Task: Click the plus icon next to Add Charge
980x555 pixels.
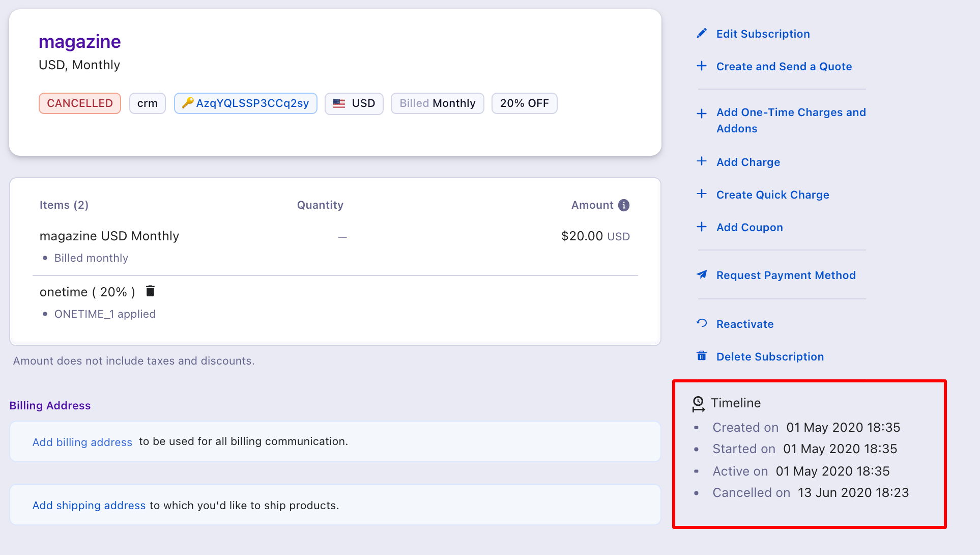Action: click(x=702, y=161)
